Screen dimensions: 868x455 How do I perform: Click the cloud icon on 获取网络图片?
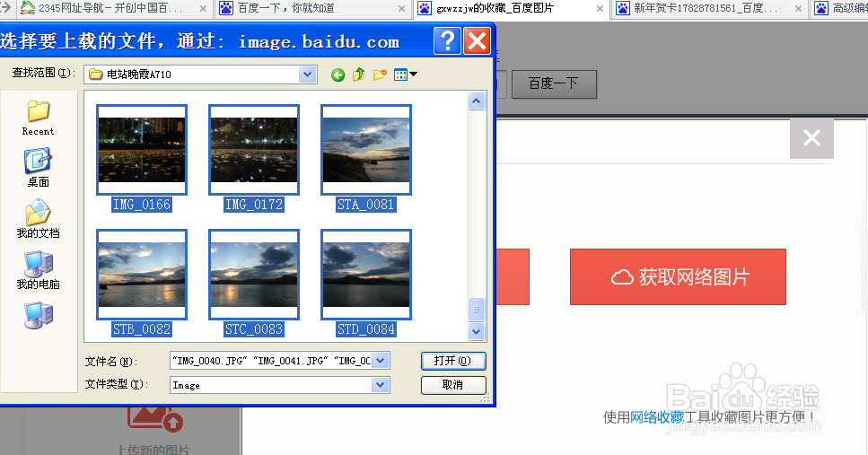click(622, 276)
